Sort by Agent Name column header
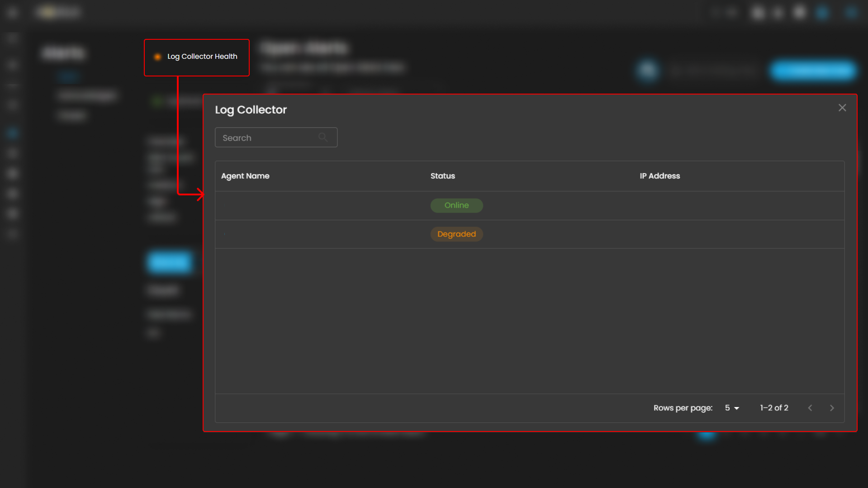Image resolution: width=868 pixels, height=488 pixels. (x=245, y=176)
